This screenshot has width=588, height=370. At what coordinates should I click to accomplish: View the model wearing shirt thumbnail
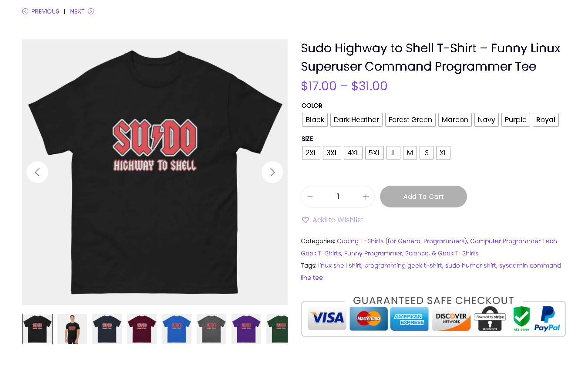pyautogui.click(x=72, y=329)
